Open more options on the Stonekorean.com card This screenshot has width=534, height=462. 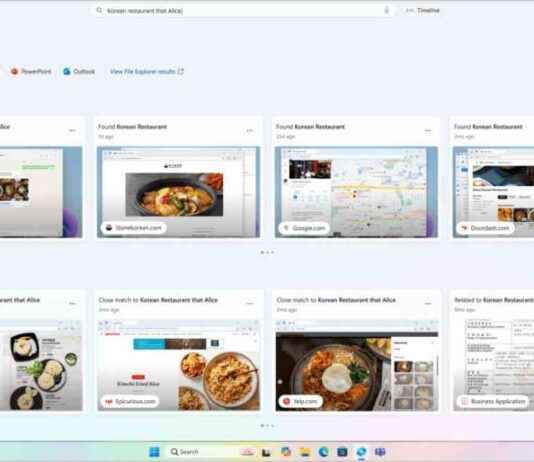[x=250, y=130]
